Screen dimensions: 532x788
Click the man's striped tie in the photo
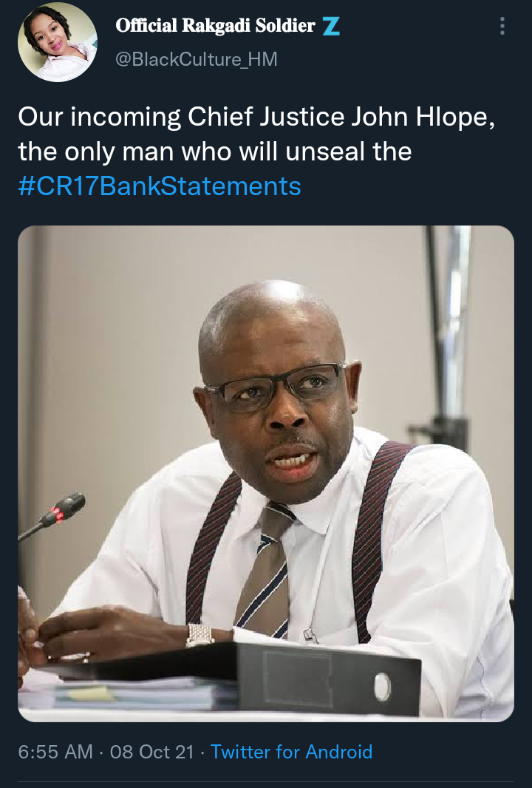pyautogui.click(x=265, y=571)
